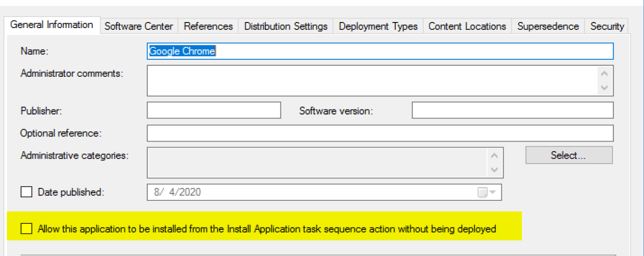Click the Administrator comments: label
This screenshot has height=256, width=644.
tap(72, 73)
